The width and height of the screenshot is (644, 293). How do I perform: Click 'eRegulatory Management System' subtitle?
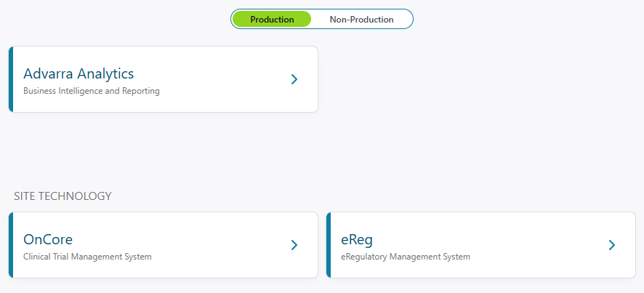click(x=406, y=257)
